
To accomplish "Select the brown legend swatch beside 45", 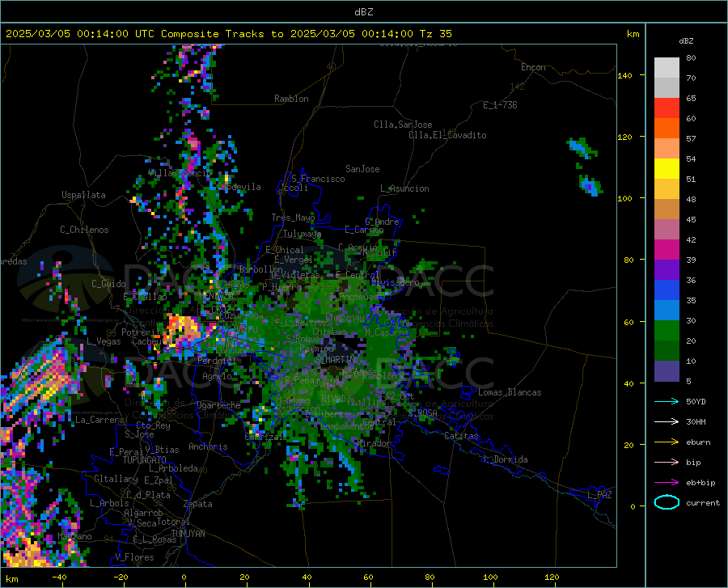I will coord(667,209).
